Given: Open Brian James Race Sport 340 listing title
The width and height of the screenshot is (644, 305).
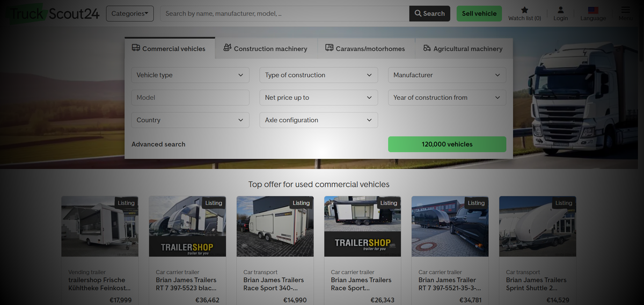Looking at the screenshot, I should point(275,284).
